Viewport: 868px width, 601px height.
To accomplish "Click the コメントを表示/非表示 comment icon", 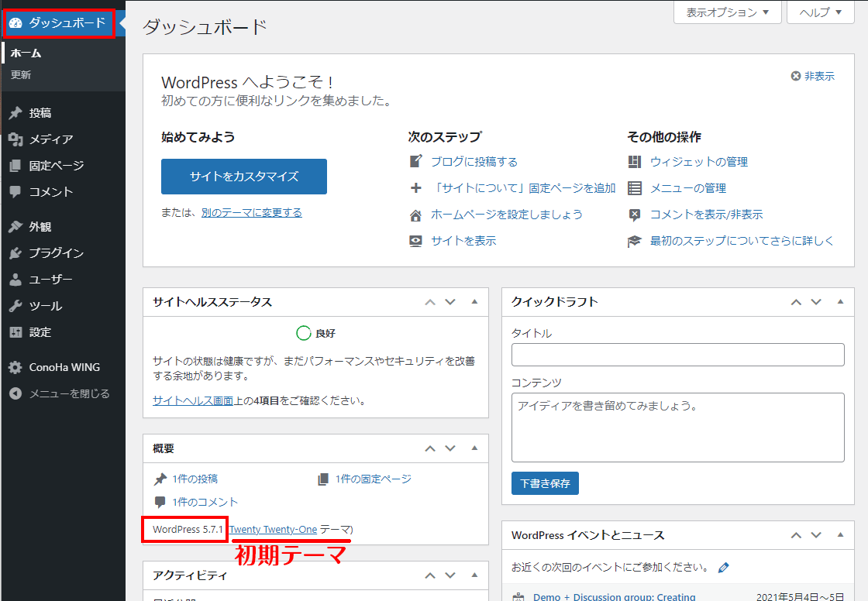I will click(x=635, y=215).
